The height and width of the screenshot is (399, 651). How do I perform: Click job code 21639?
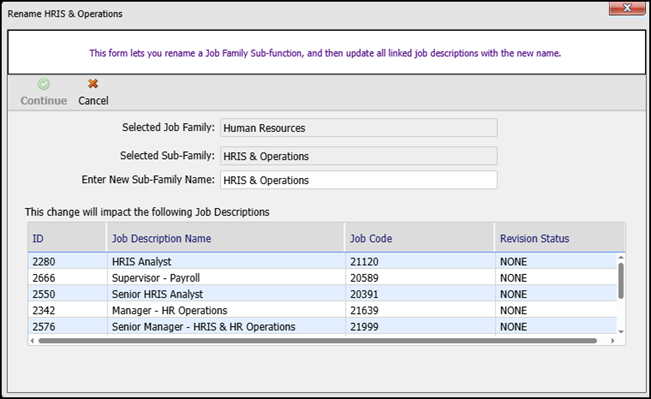[364, 310]
